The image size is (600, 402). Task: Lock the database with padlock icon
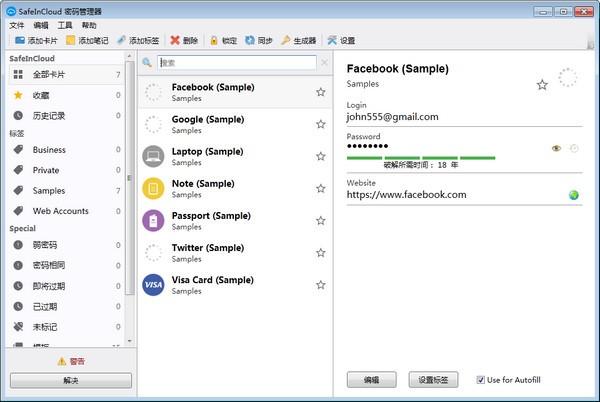(214, 40)
